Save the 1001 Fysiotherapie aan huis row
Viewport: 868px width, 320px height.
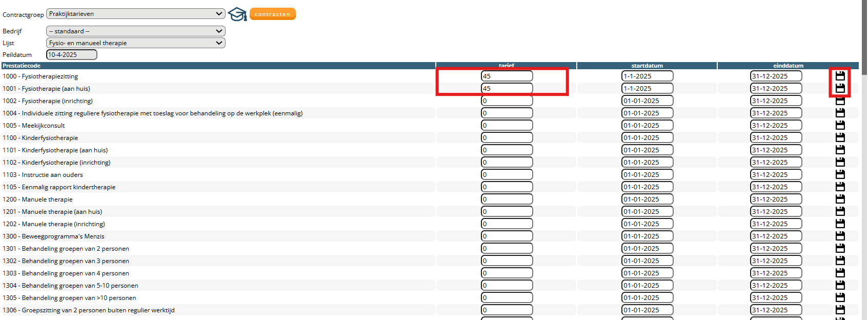840,88
